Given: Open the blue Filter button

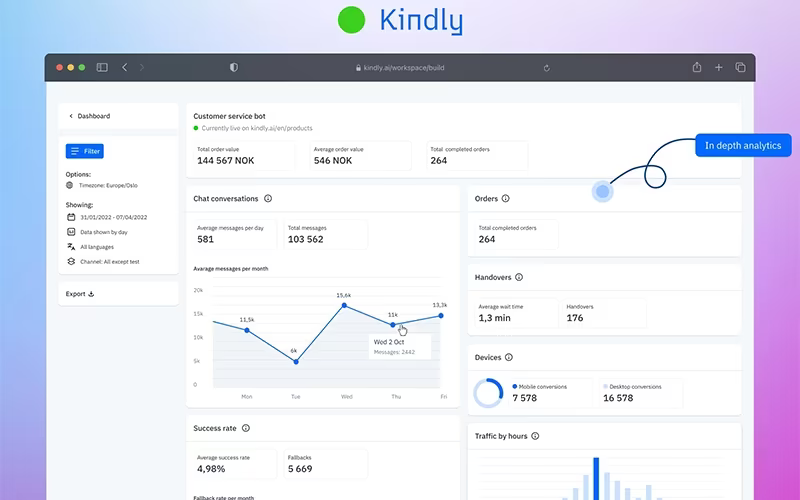Looking at the screenshot, I should pyautogui.click(x=85, y=151).
